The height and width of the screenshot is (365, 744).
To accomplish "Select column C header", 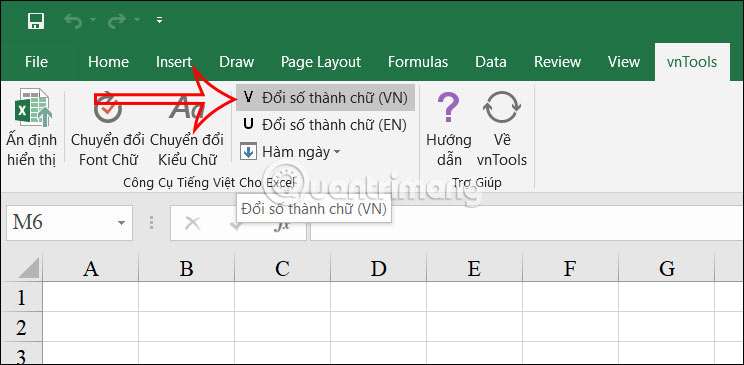I will coord(282,269).
